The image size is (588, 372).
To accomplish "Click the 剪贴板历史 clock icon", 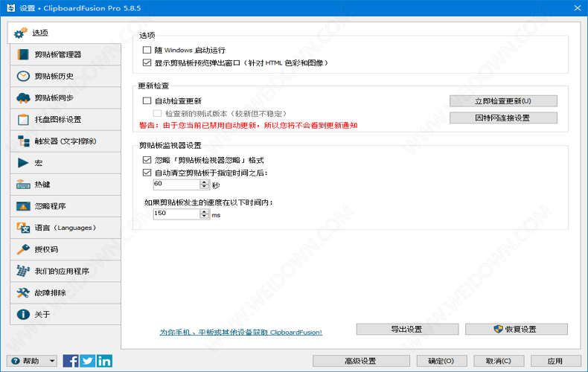I will tap(23, 76).
